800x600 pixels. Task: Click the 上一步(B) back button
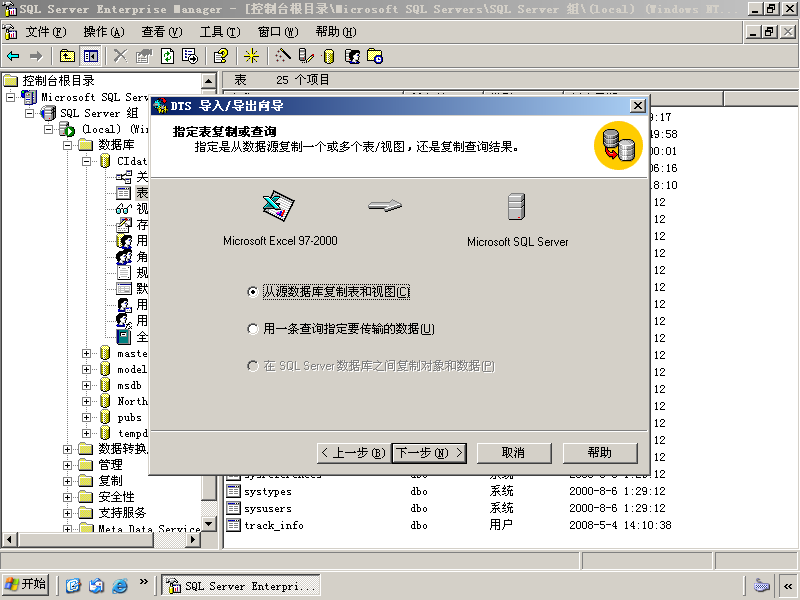click(354, 453)
